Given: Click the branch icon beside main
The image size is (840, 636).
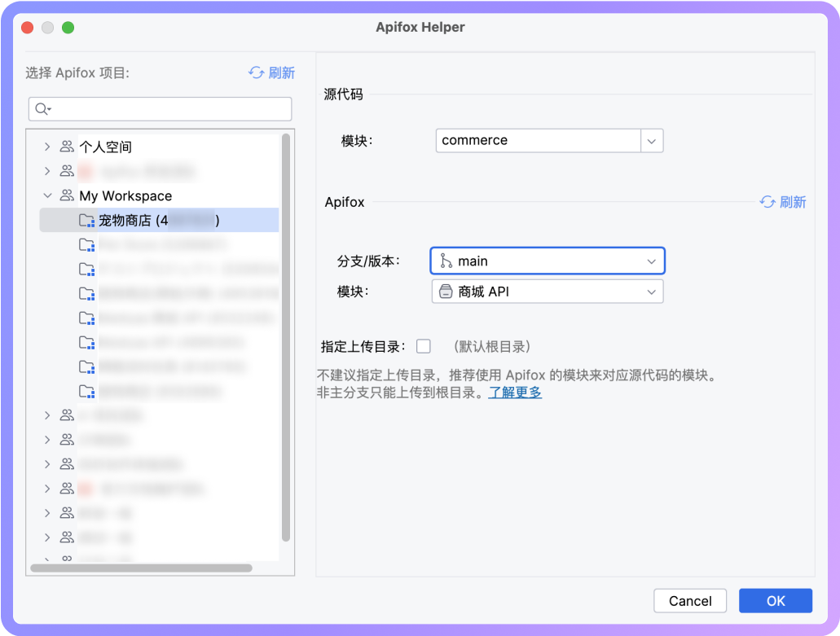Looking at the screenshot, I should (x=446, y=261).
